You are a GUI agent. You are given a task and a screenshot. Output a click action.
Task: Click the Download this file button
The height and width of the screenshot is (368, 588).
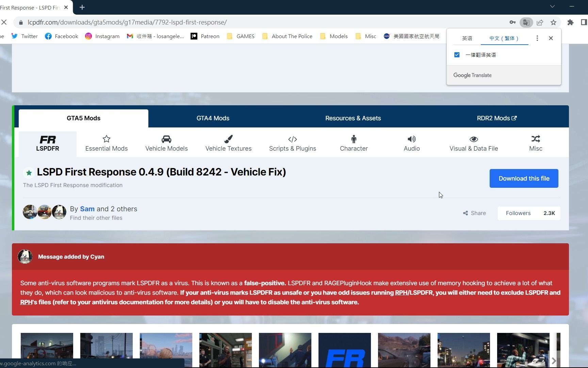[x=524, y=178]
